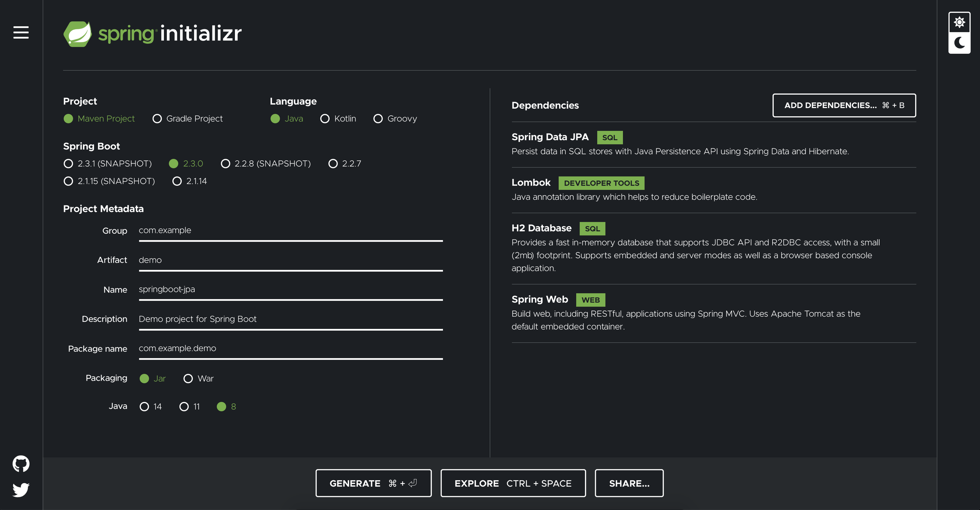This screenshot has height=510, width=980.
Task: Click the Add Dependencies button
Action: click(844, 105)
